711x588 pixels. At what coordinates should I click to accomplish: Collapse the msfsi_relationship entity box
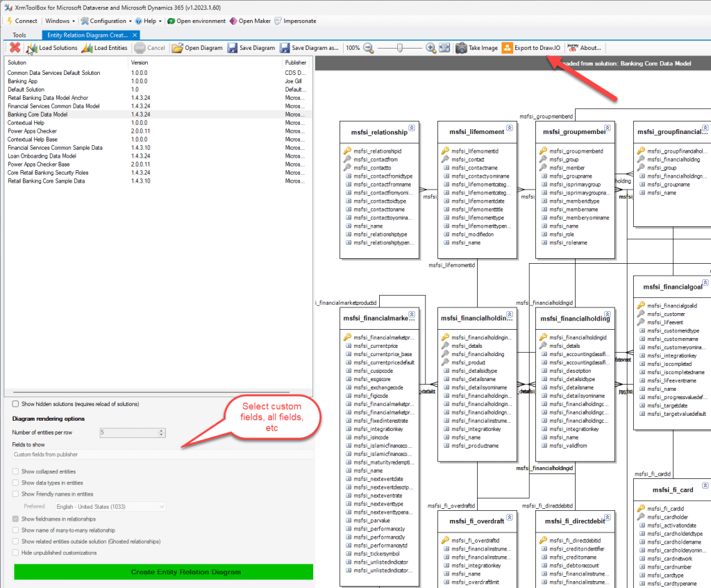click(412, 128)
